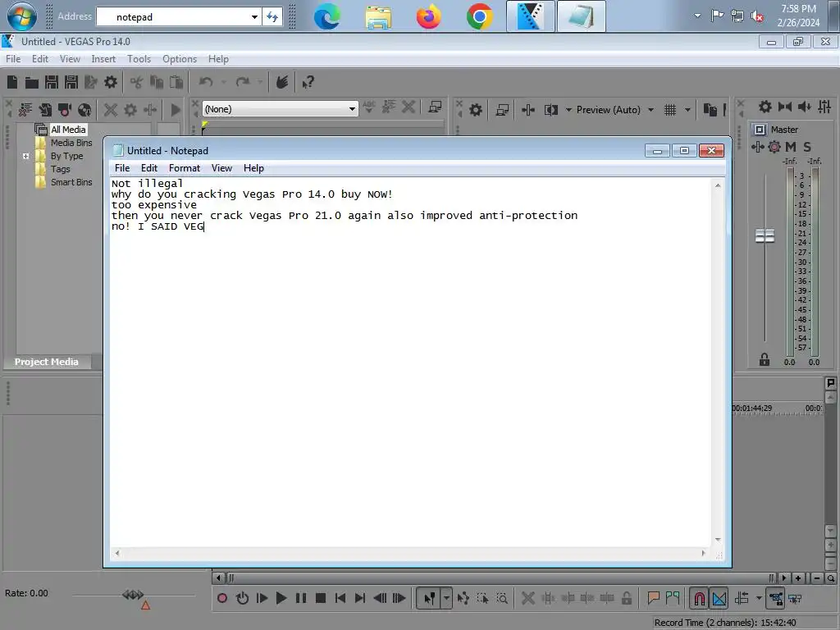Click the Overlays grid icon in preview

(x=669, y=110)
